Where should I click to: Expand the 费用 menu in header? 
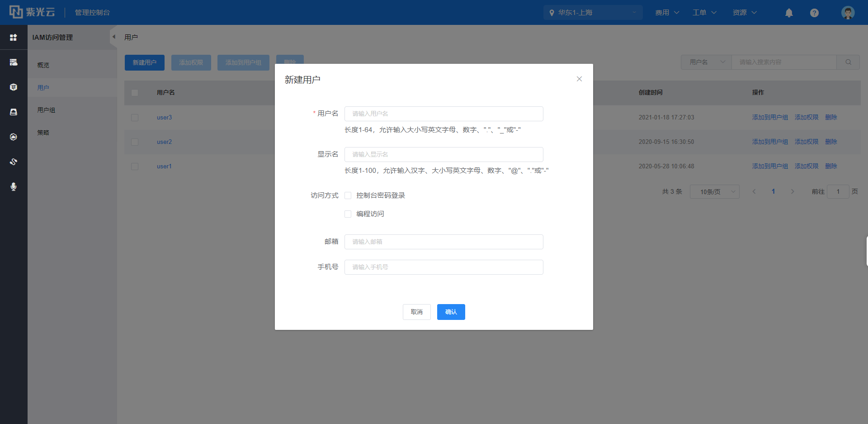tap(667, 13)
